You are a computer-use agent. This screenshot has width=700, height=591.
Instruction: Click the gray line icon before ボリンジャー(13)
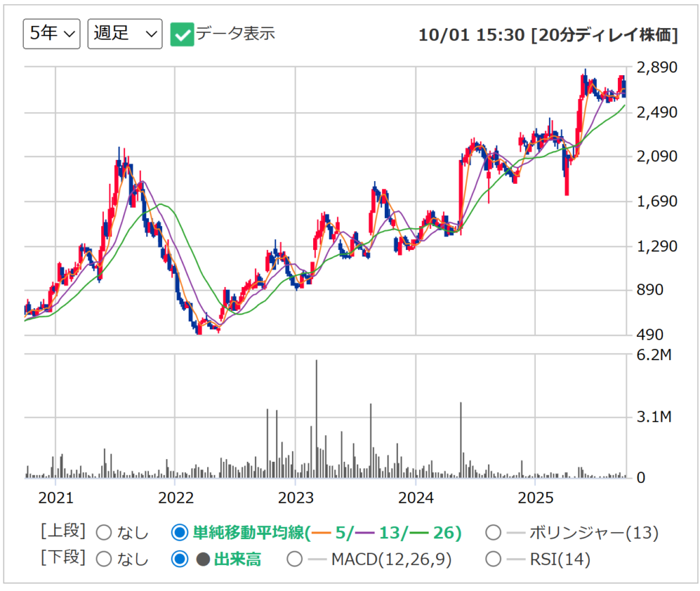click(517, 532)
